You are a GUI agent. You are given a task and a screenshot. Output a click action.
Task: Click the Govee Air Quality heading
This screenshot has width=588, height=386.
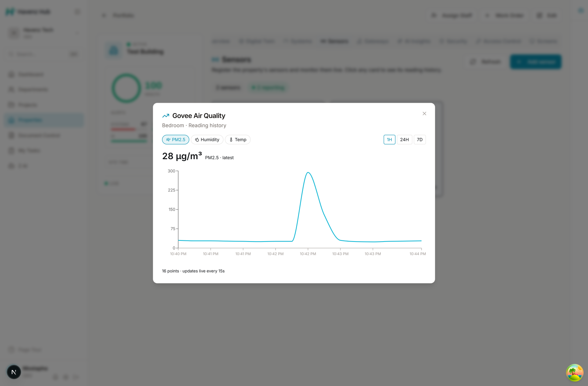pos(199,116)
